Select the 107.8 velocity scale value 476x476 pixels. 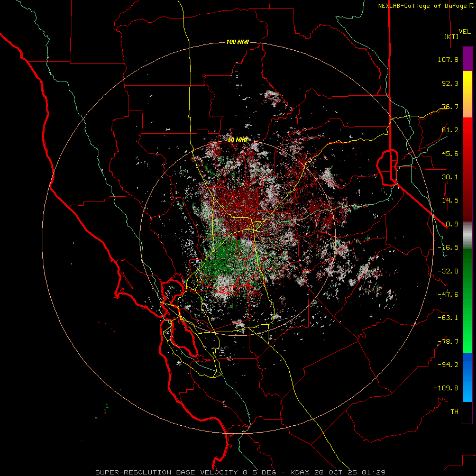coord(448,59)
